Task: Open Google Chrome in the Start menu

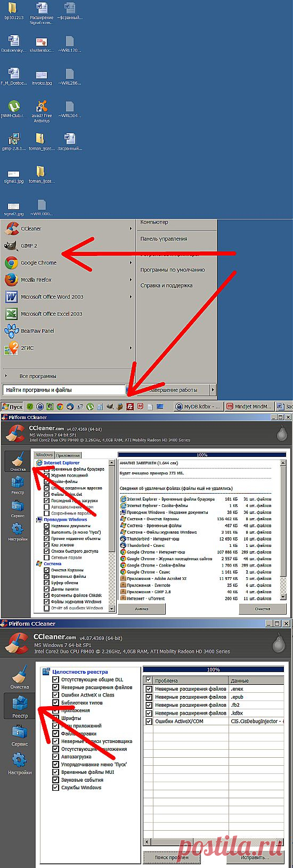Action: tap(68, 263)
